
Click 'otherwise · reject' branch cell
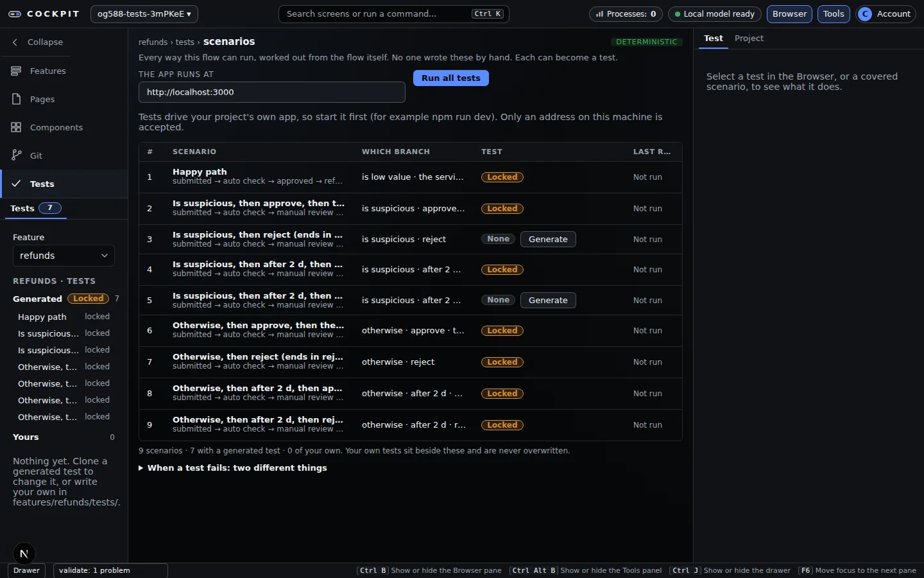point(398,362)
